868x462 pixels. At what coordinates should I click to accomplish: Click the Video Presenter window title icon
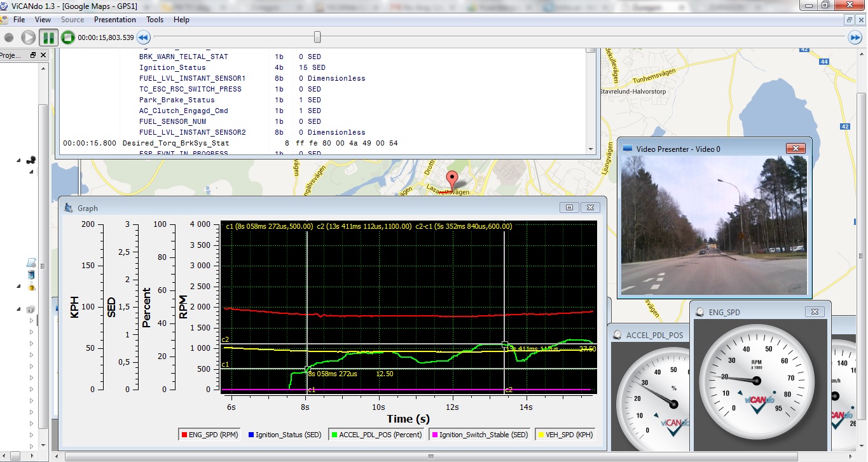[x=628, y=148]
